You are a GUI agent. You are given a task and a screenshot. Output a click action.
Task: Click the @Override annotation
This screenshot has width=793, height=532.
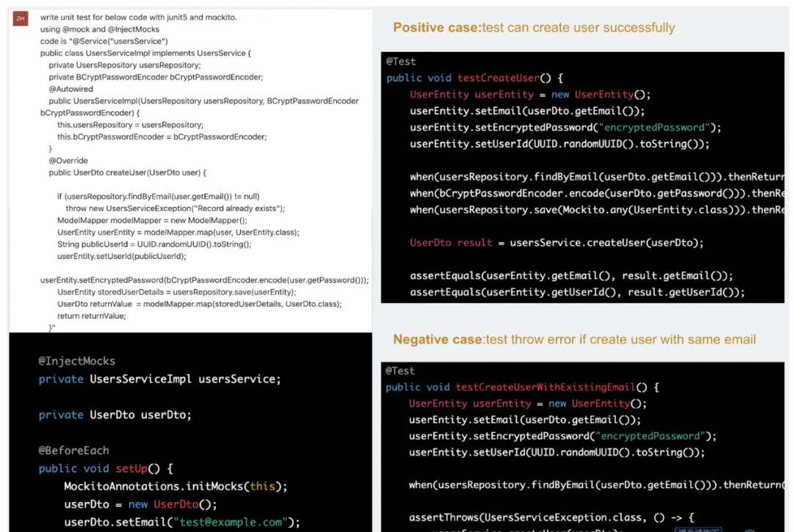[x=68, y=161]
